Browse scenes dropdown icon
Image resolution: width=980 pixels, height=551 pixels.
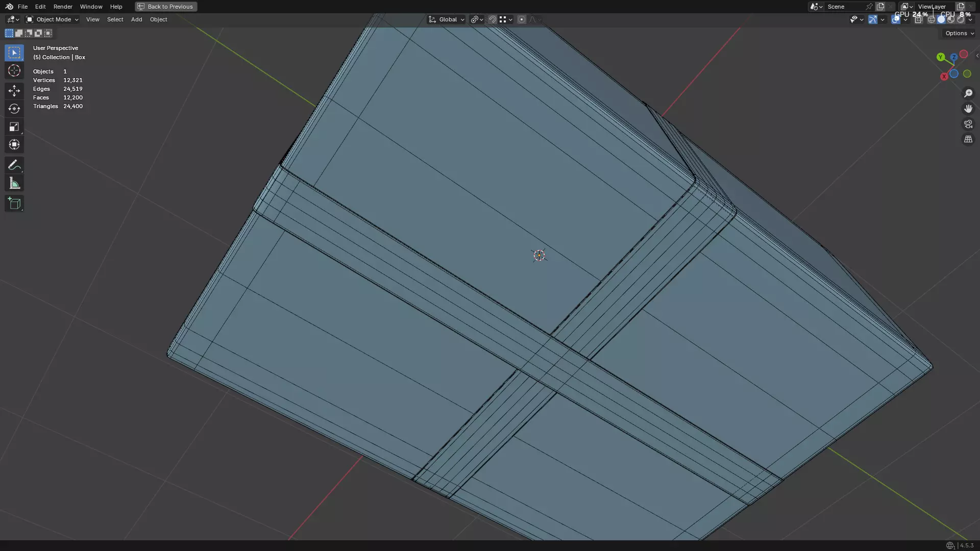816,7
